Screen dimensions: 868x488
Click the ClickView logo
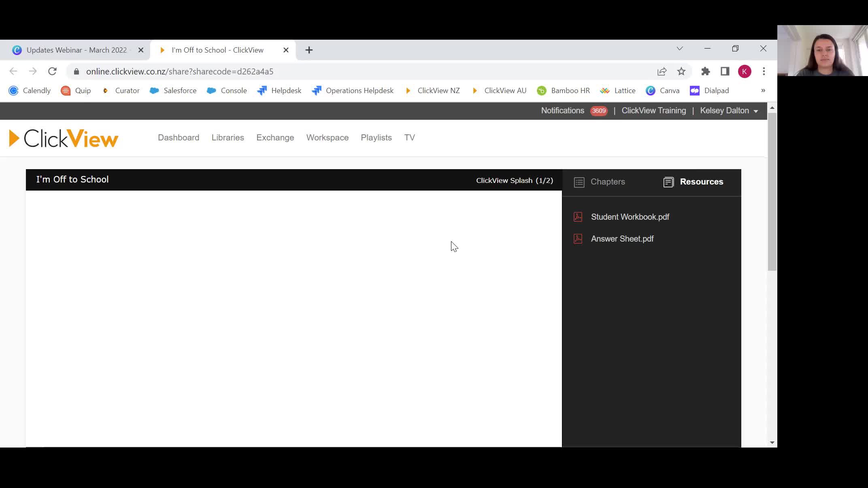63,138
